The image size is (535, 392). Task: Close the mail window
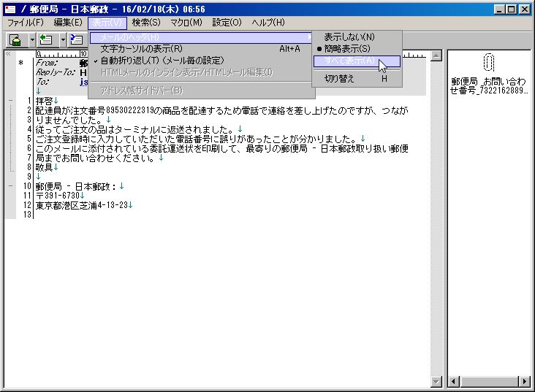(525, 9)
